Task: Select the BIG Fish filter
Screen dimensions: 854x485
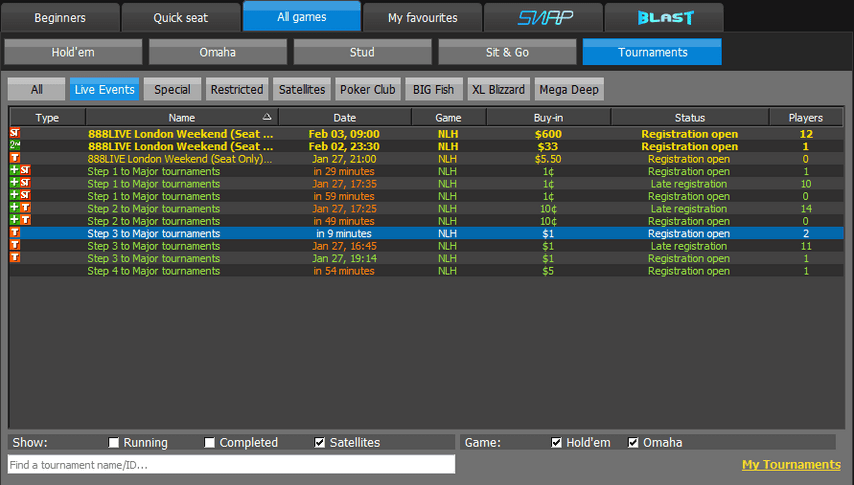Action: click(x=434, y=89)
